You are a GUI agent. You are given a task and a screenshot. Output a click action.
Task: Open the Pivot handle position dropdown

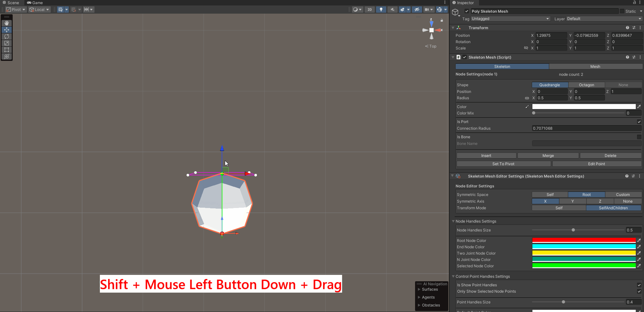16,10
